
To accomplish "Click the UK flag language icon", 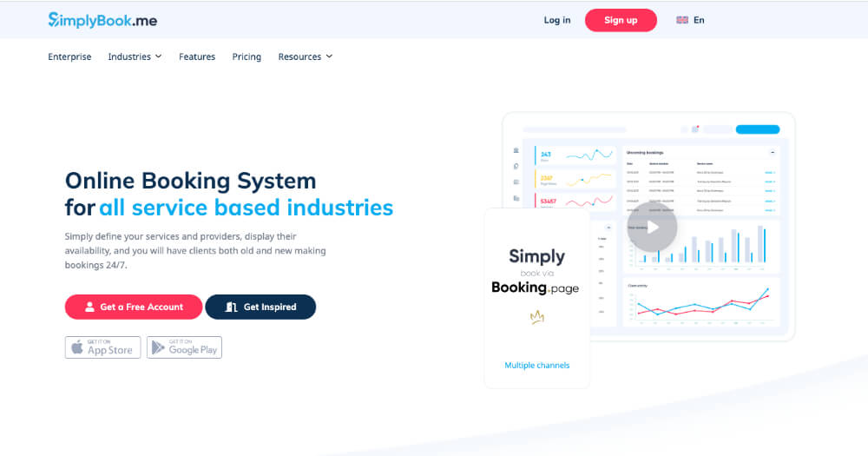I will click(x=682, y=20).
